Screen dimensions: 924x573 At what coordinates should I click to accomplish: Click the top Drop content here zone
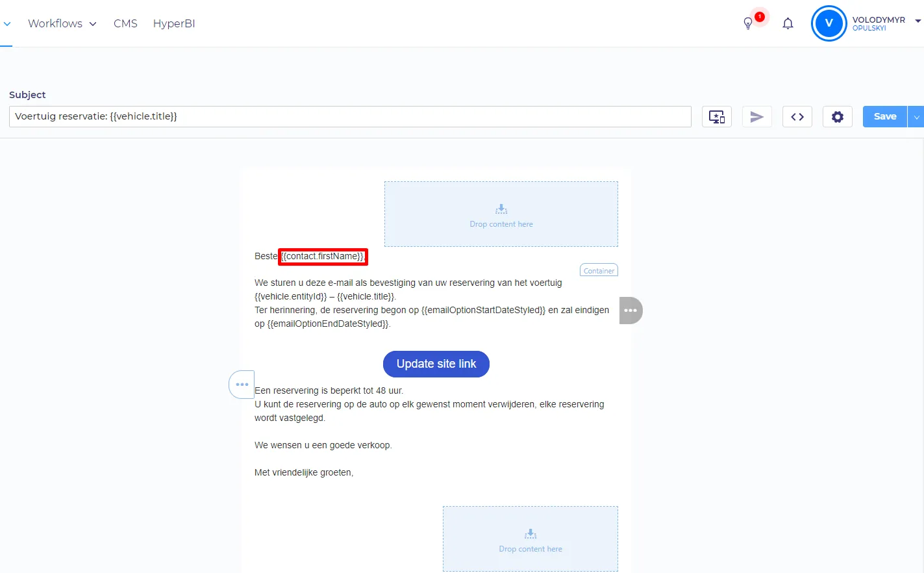coord(501,214)
